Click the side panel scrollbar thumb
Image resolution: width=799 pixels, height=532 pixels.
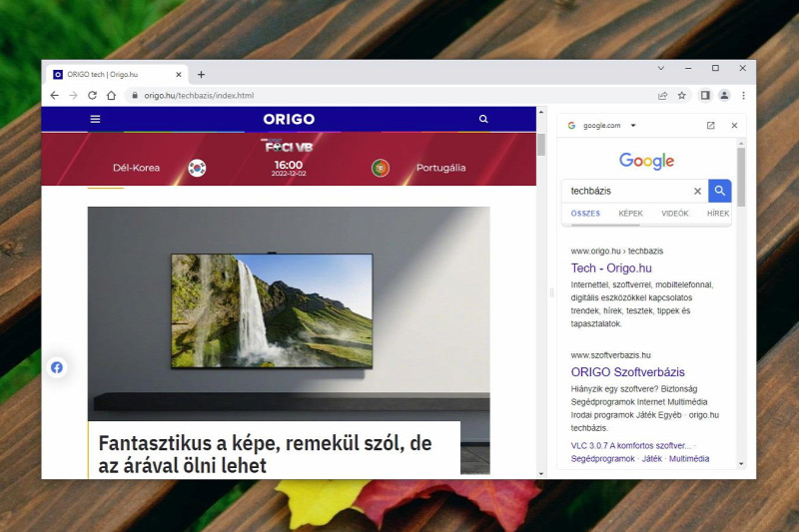click(741, 177)
